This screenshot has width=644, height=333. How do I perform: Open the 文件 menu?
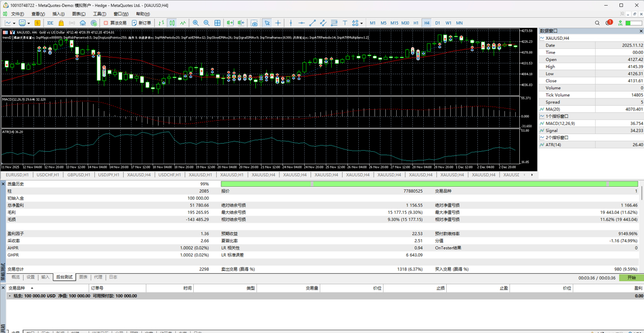point(18,14)
